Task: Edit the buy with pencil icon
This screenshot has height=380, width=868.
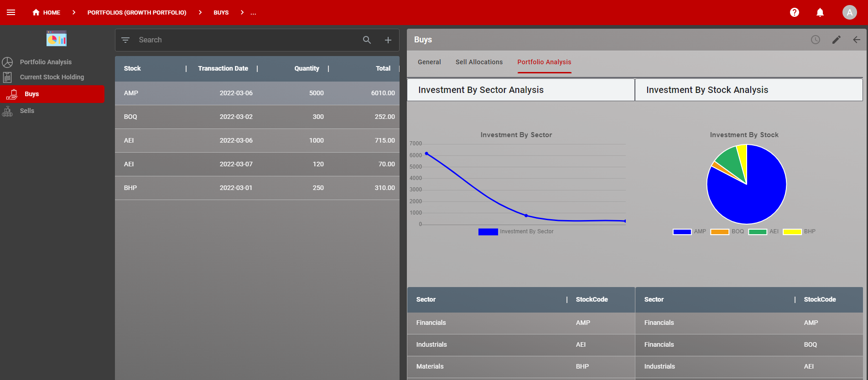Action: click(837, 40)
